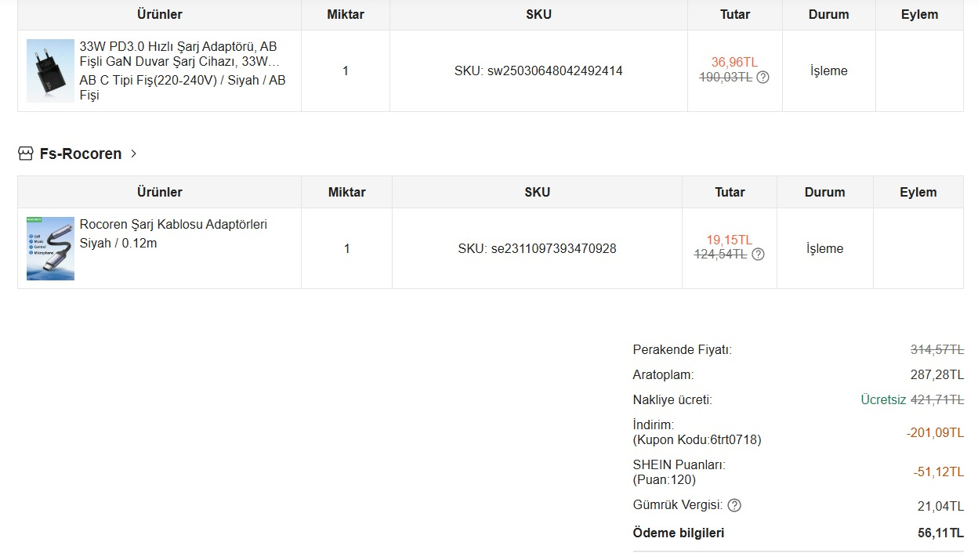
Task: Click the green Ücretsiz shipping label
Action: [883, 400]
